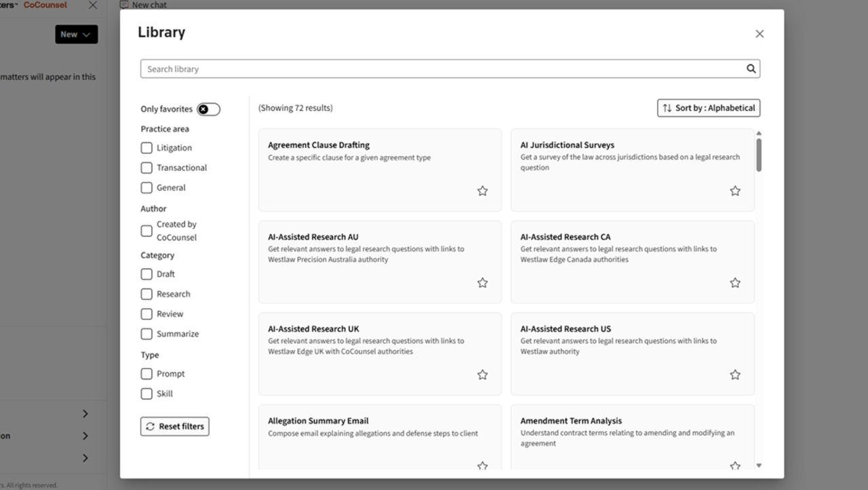Close the Library dialog with X
This screenshot has width=868, height=490.
point(759,34)
